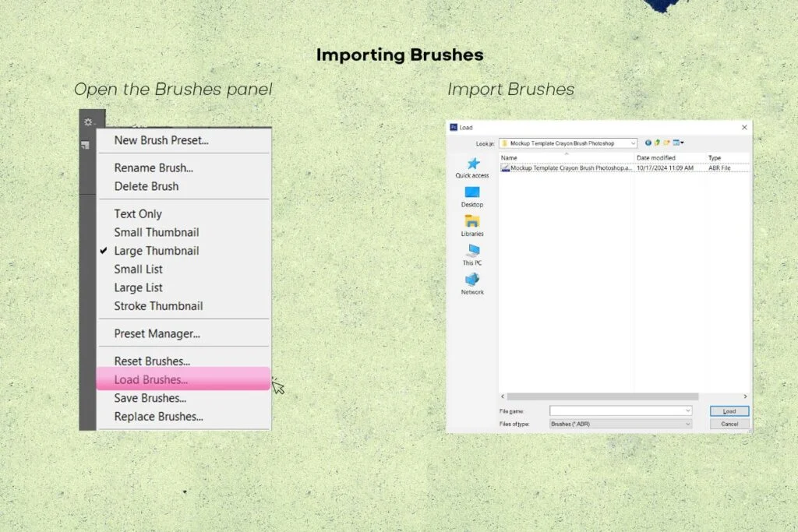Open Desktop location in sidebar
This screenshot has height=532, width=798.
click(x=472, y=197)
